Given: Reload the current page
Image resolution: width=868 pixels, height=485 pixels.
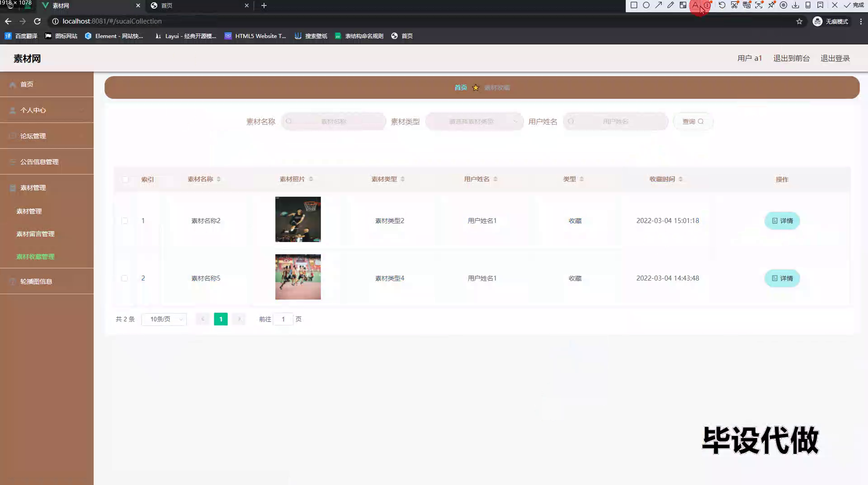Looking at the screenshot, I should (38, 21).
